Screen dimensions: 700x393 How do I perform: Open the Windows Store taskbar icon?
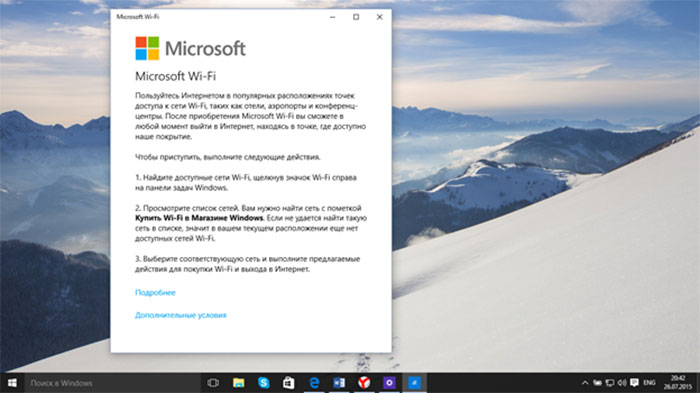tap(288, 383)
